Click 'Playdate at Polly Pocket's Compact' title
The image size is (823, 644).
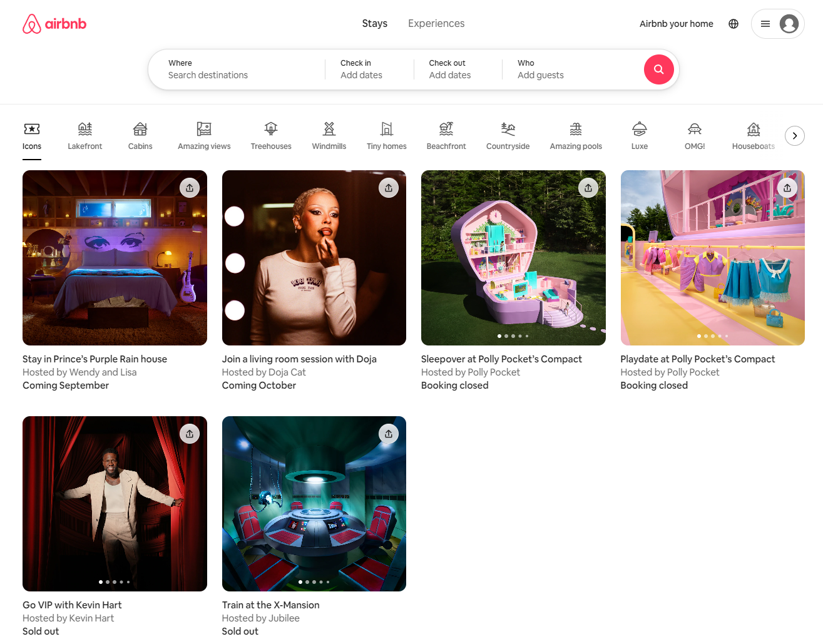[x=698, y=359]
